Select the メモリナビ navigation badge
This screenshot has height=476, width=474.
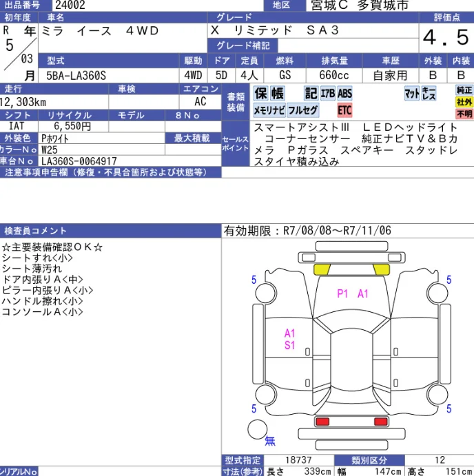click(x=269, y=110)
